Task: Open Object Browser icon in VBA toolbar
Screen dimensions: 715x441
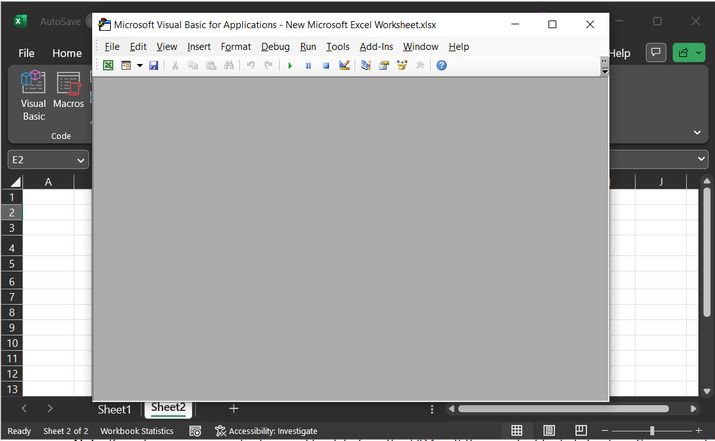Action: (402, 65)
